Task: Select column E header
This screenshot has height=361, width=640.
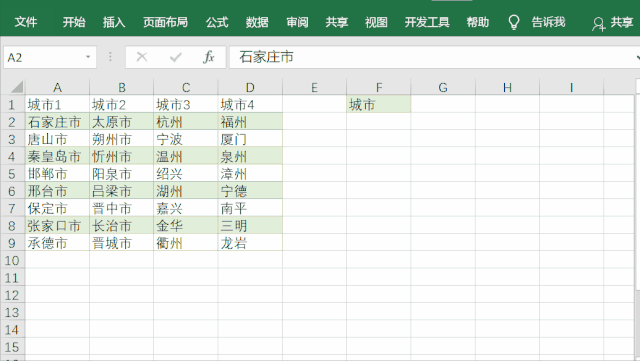Action: [314, 87]
